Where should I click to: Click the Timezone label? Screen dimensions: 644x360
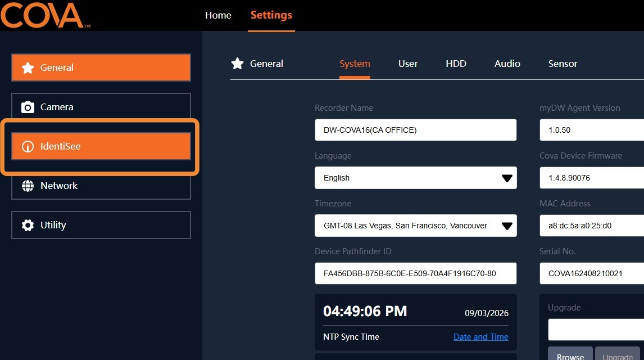click(333, 204)
